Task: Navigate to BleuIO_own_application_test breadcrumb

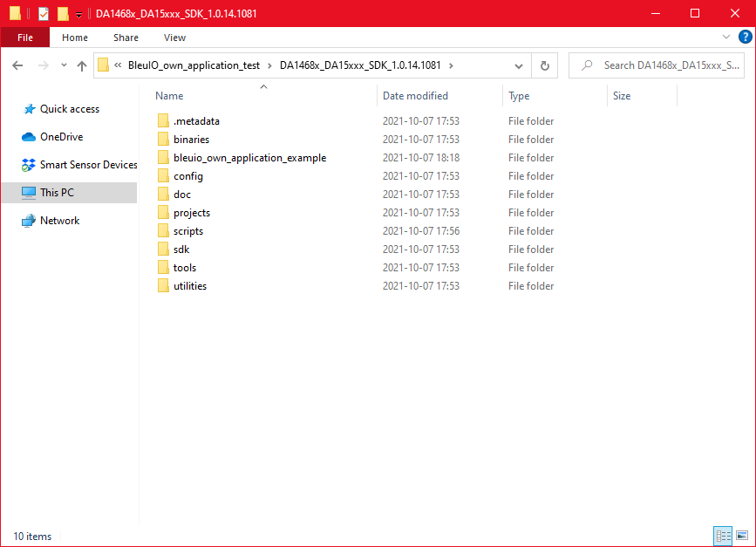Action: pyautogui.click(x=194, y=65)
